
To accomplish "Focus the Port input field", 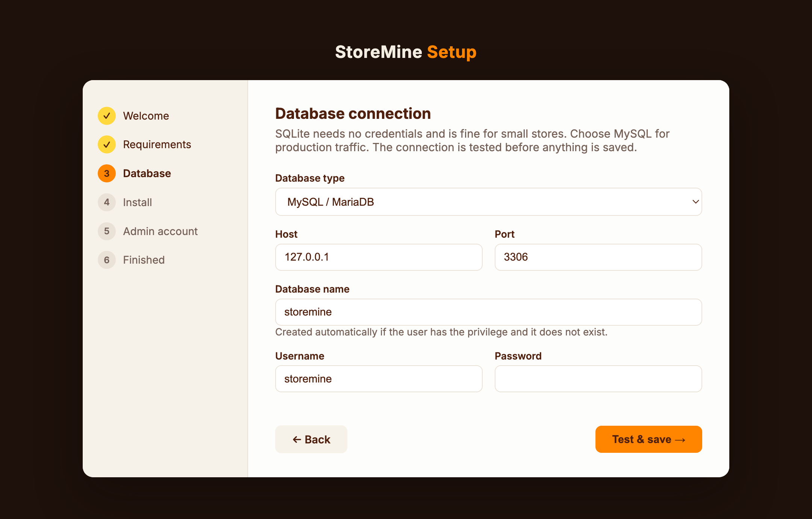I will [598, 257].
